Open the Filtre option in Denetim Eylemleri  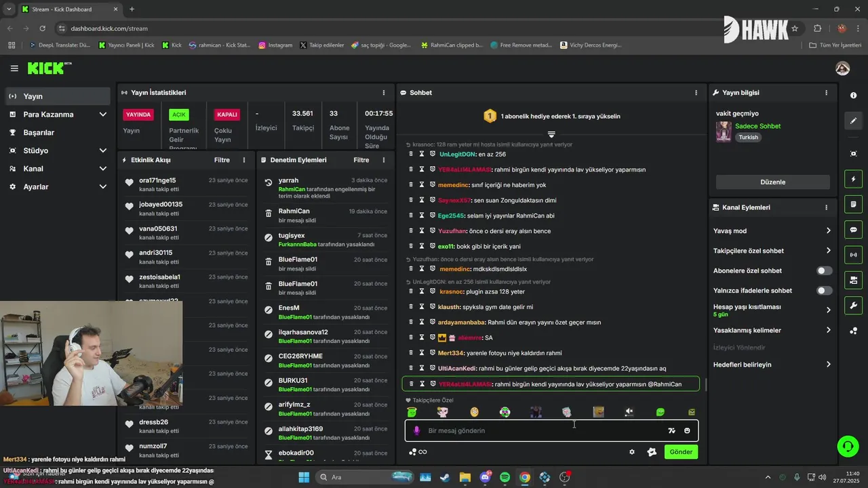[361, 160]
